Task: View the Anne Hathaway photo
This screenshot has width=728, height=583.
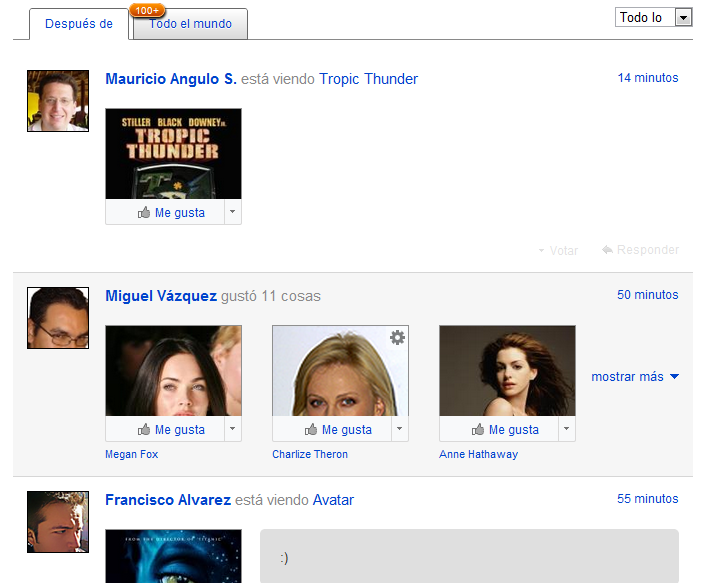Action: click(x=507, y=370)
